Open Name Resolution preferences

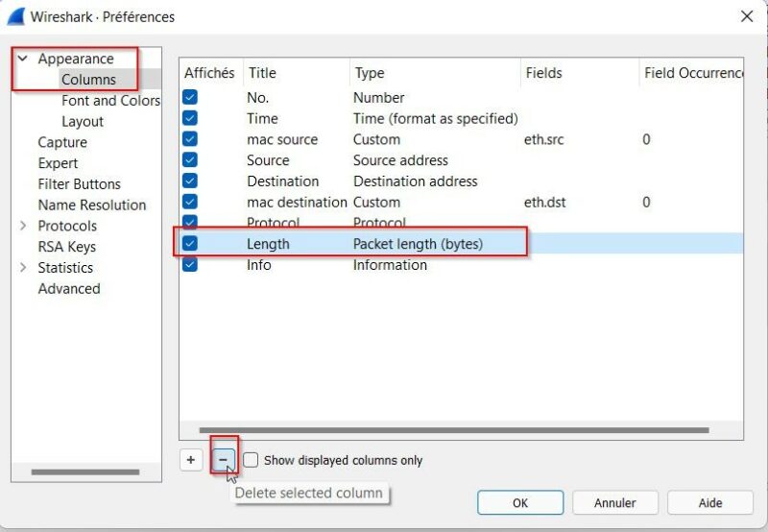pos(92,205)
